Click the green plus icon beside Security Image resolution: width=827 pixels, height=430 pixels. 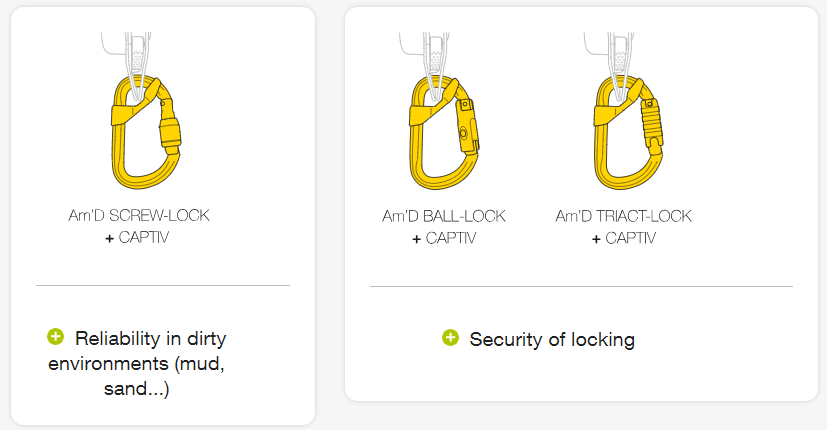450,338
